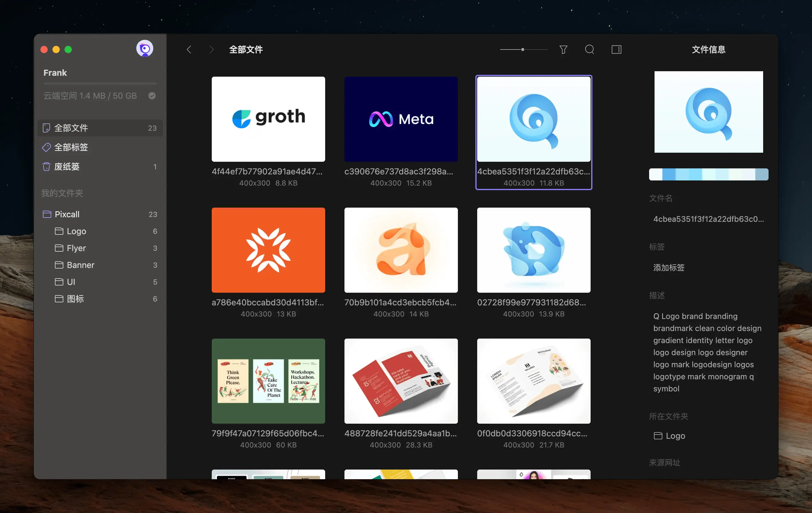Select the blue fluid play logo thumbnail
The width and height of the screenshot is (812, 513).
coord(534,250)
